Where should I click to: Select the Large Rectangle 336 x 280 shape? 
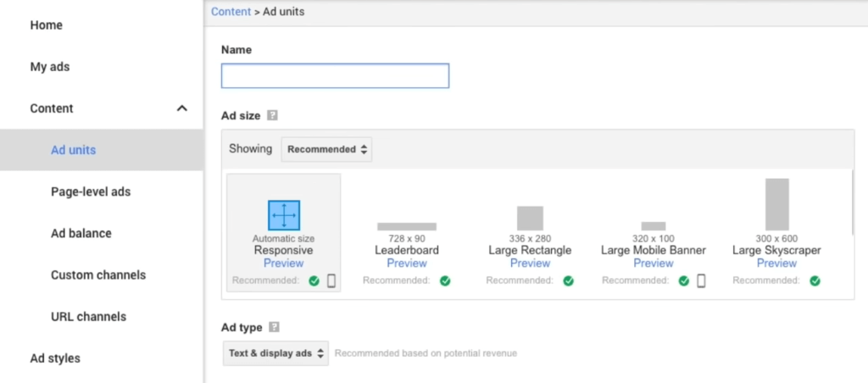click(530, 218)
